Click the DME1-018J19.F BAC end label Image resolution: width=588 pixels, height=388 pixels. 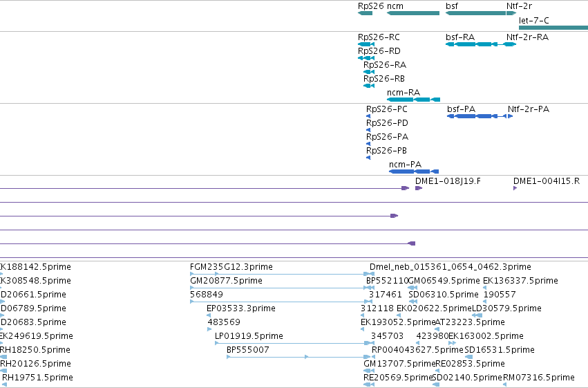[448, 181]
